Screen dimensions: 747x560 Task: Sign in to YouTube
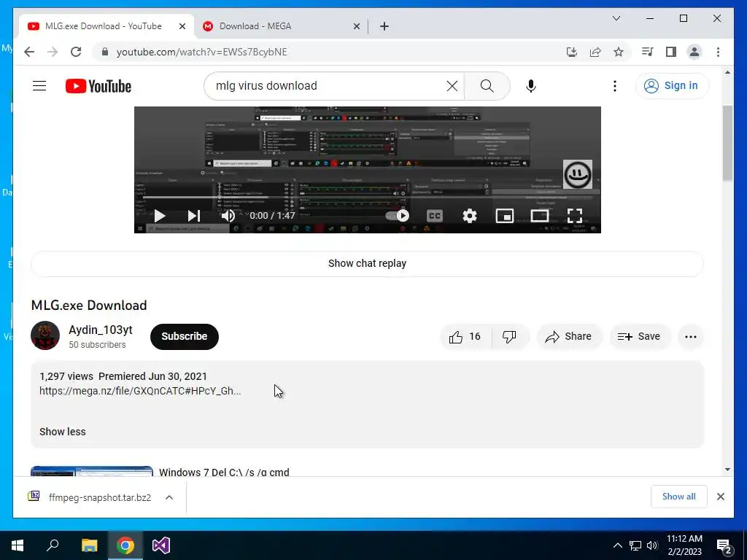(x=672, y=86)
